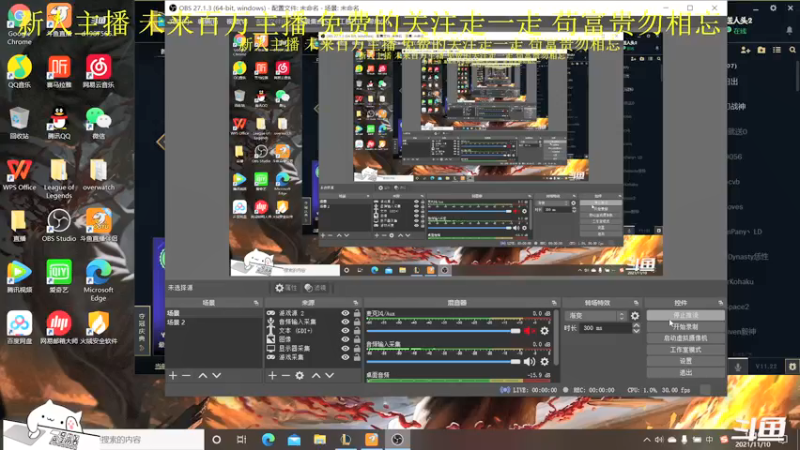Pop out the 场景 dock panel
Viewport: 800px width, 450px height.
click(256, 303)
